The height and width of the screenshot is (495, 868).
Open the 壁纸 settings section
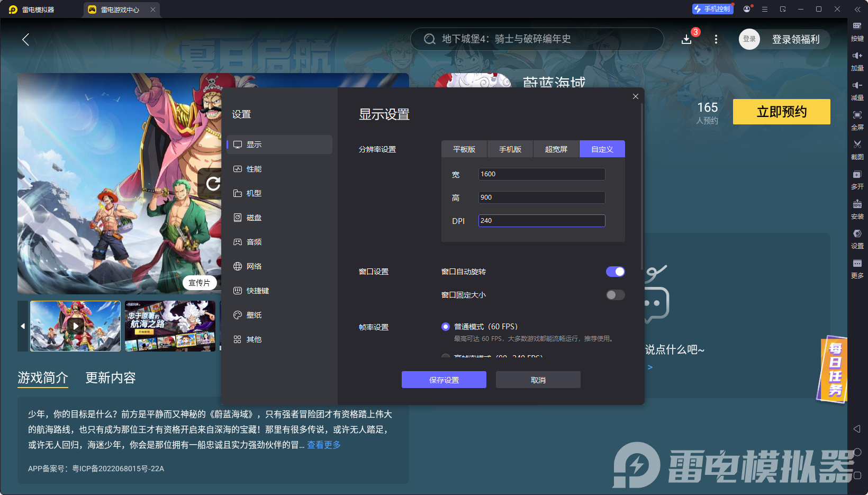click(279, 315)
